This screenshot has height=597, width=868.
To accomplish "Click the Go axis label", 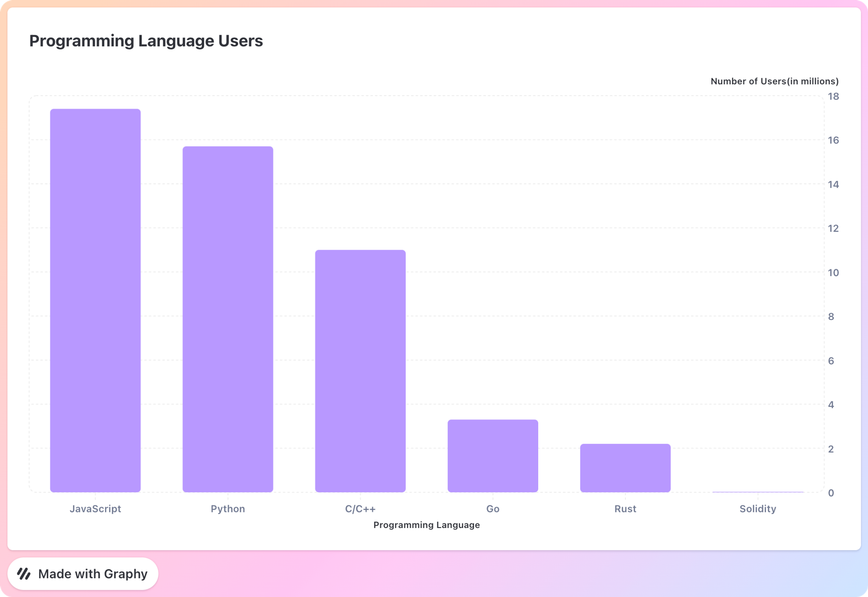I will 493,509.
